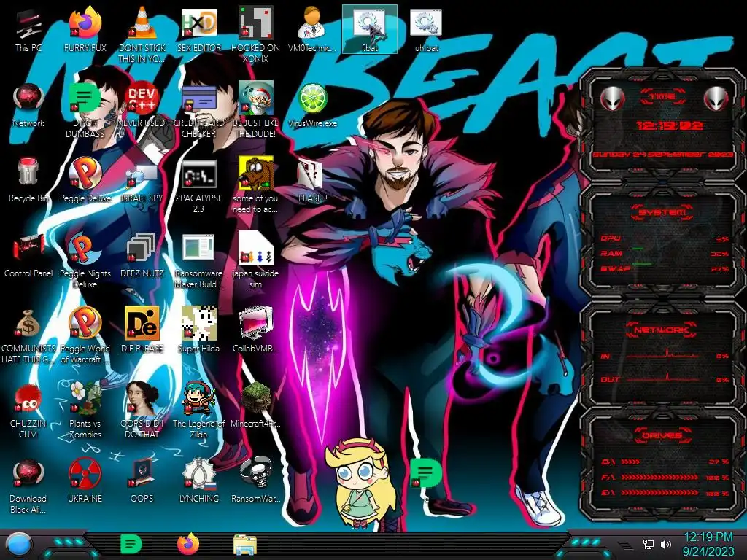Viewport: 747px width, 560px height.
Task: Launch Peggle World of Warcraft
Action: click(85, 335)
